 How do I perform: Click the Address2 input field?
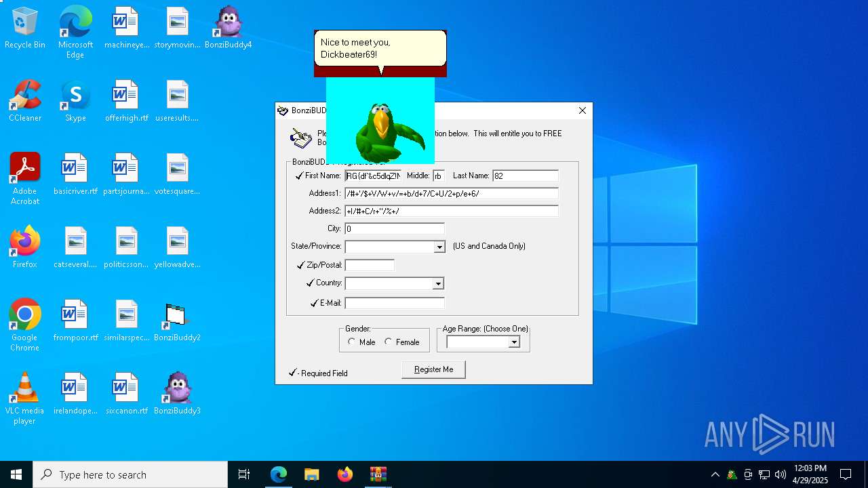click(452, 211)
